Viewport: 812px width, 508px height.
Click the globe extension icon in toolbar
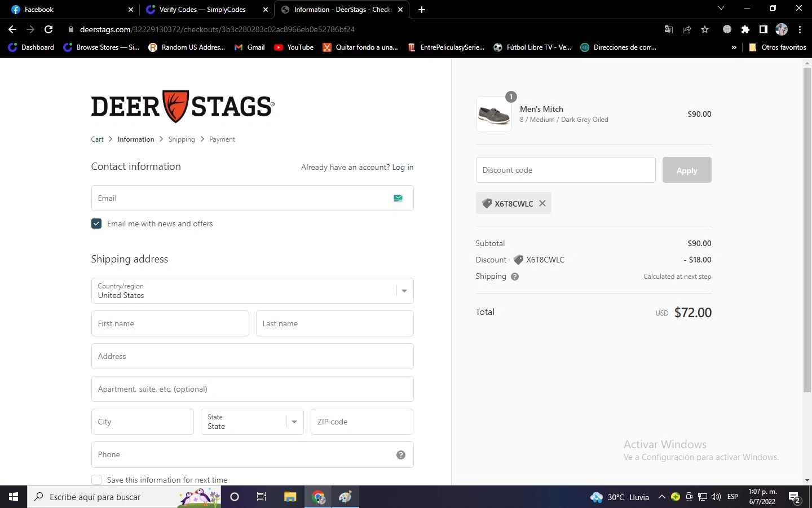click(727, 29)
